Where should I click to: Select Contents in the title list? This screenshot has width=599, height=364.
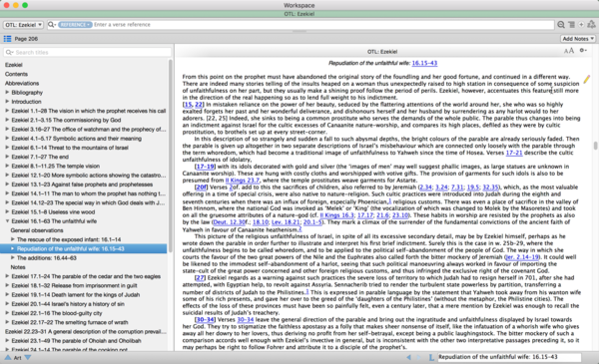tap(16, 74)
